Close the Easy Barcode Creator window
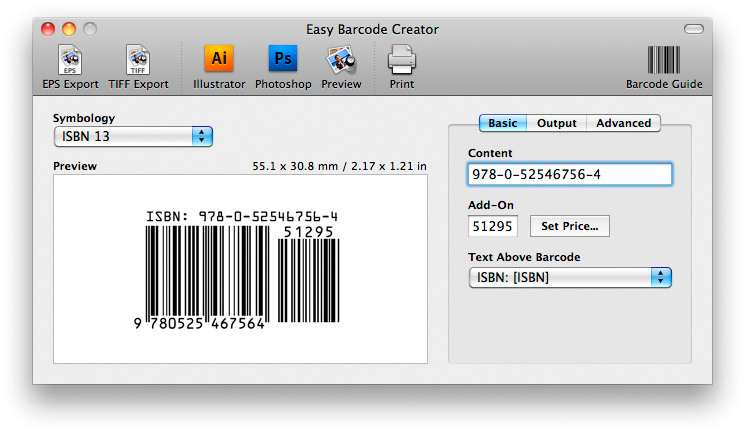 coord(48,30)
